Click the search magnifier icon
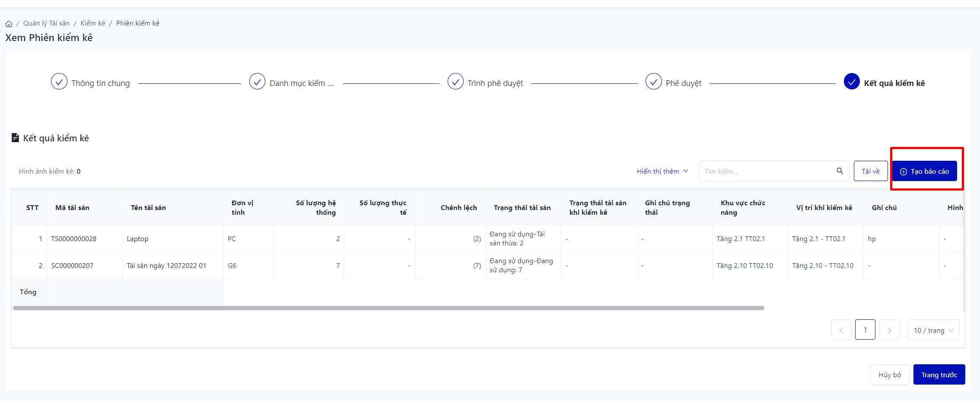This screenshot has height=401, width=980. point(840,171)
